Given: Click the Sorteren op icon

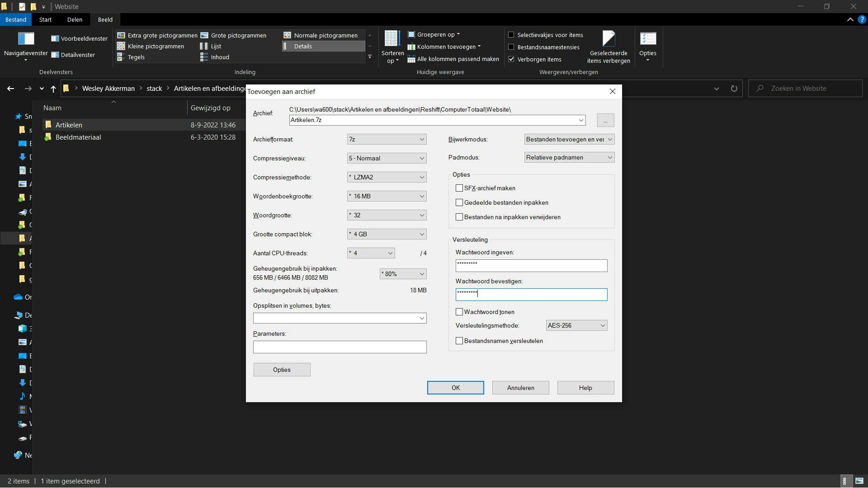Looking at the screenshot, I should tap(392, 39).
